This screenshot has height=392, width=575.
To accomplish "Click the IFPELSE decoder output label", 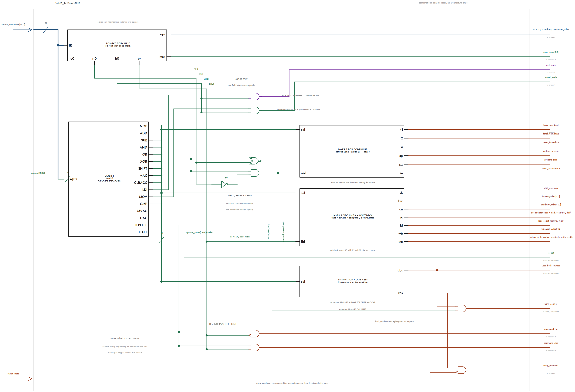I will 141,225.
